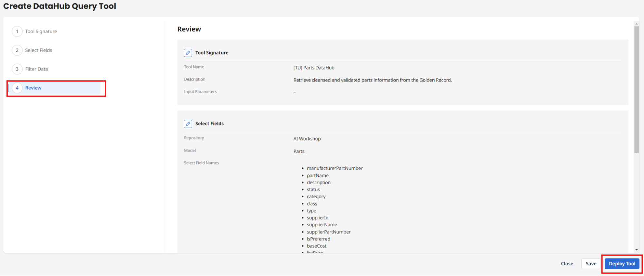Click the AI Workshop repository value
Viewport: 644px width, 276px height.
tap(307, 139)
